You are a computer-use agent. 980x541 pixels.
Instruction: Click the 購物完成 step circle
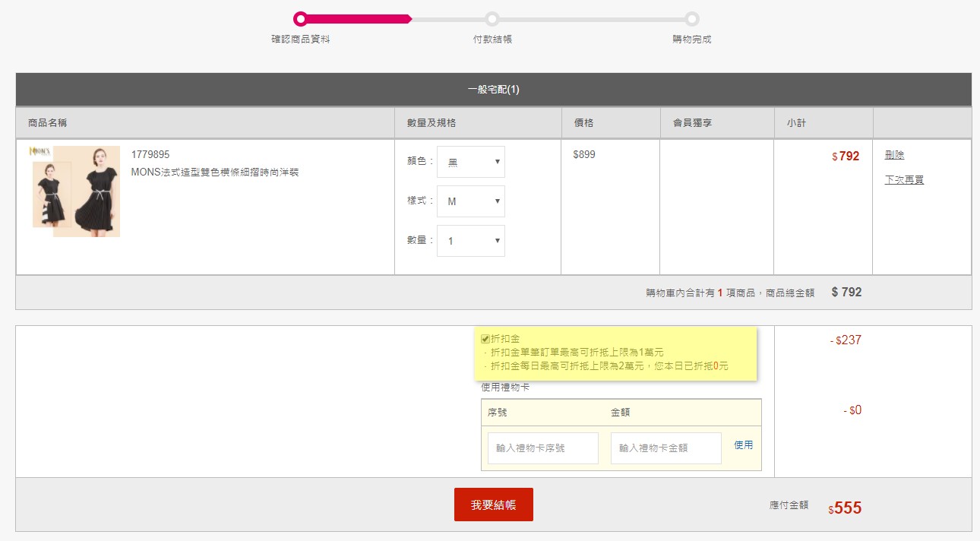click(692, 19)
